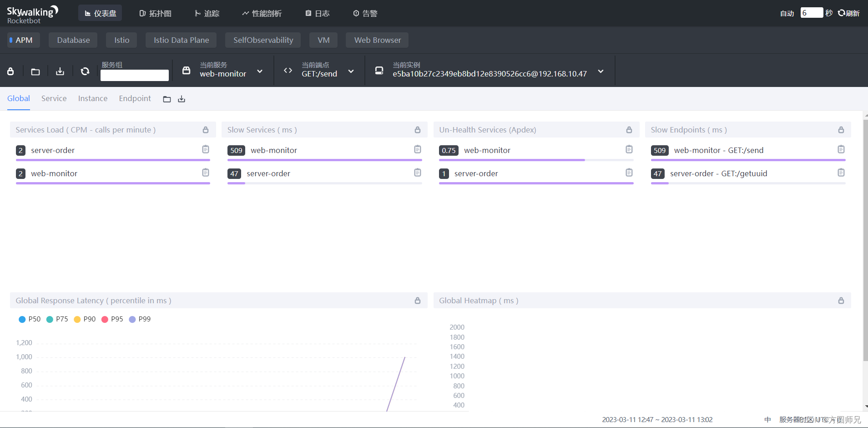Click server-order in Services Load list
Image resolution: width=868 pixels, height=428 pixels.
click(53, 150)
